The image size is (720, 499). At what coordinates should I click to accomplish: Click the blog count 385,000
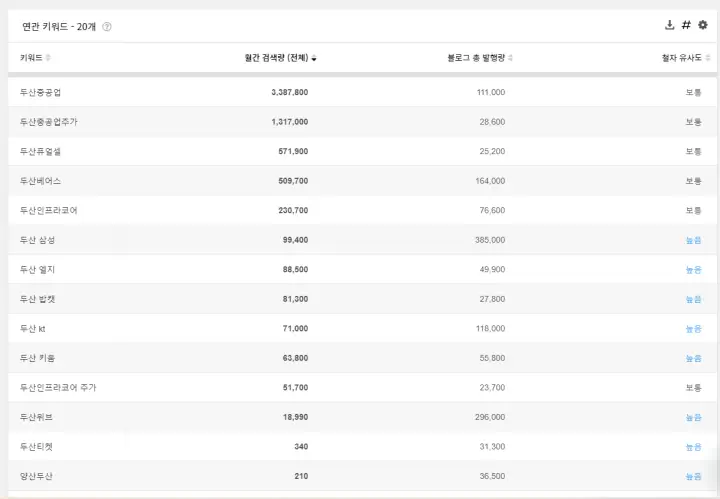(x=490, y=240)
